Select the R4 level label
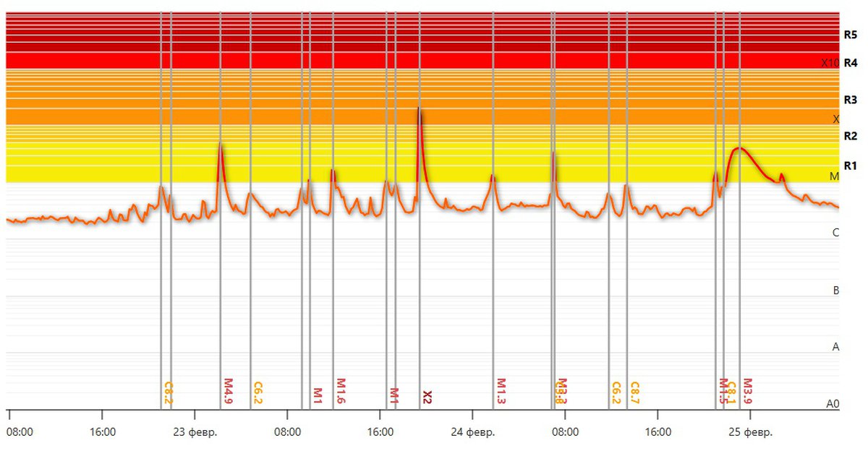868x451 pixels. (x=850, y=62)
